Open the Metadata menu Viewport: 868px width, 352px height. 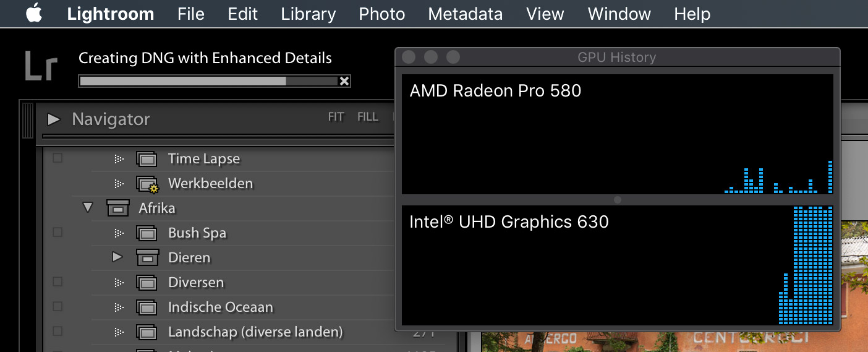pyautogui.click(x=465, y=14)
